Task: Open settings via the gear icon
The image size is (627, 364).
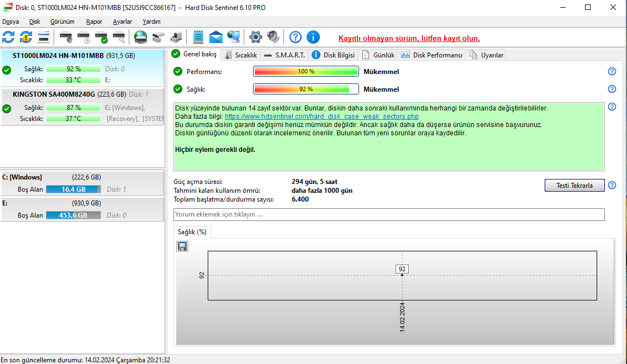Action: tap(256, 37)
